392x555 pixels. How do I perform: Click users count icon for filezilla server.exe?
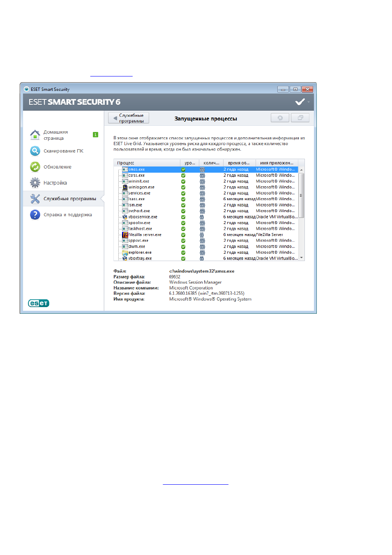202,235
